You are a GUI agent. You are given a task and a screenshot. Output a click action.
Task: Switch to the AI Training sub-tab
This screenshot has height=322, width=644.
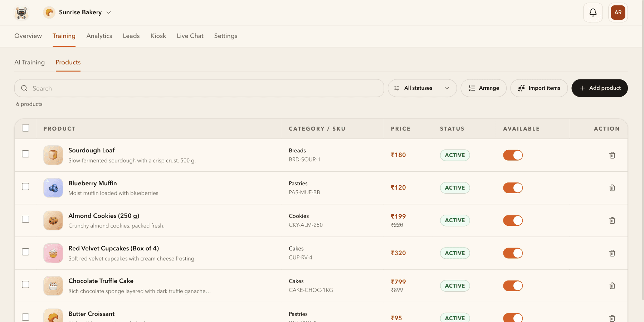(29, 62)
